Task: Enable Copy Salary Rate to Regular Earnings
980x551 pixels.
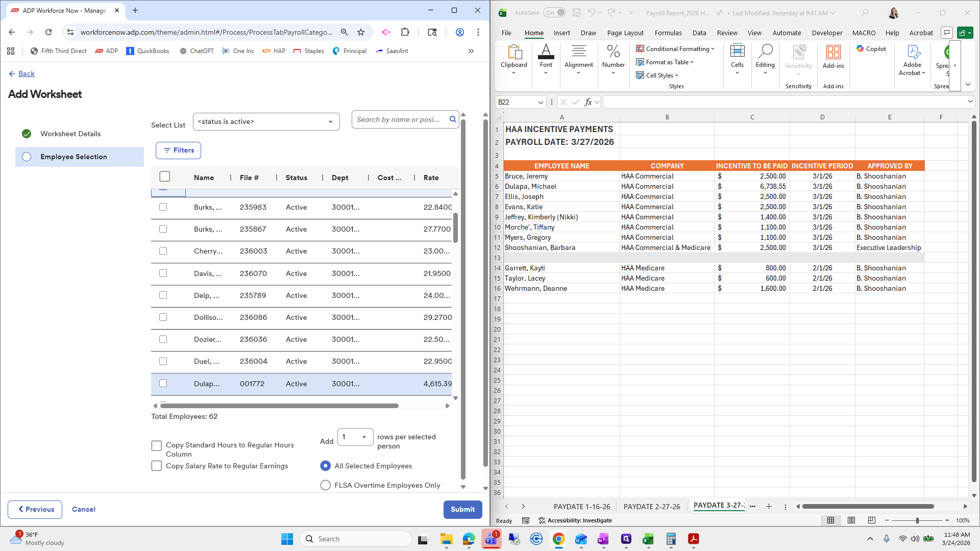Action: click(157, 466)
